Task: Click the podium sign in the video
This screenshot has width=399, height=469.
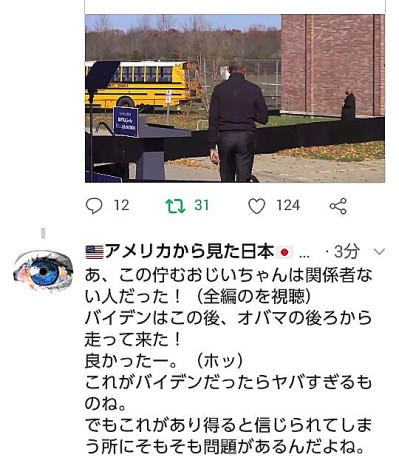Action: coord(126,121)
